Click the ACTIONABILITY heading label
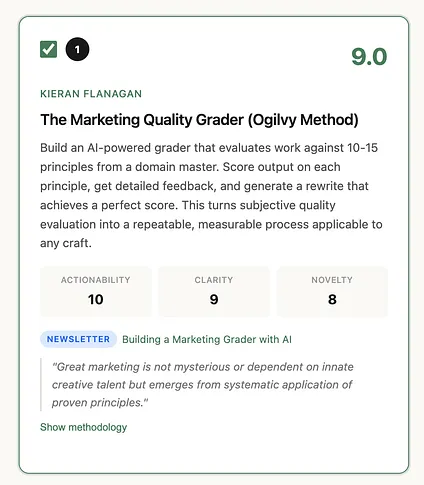 pos(96,280)
